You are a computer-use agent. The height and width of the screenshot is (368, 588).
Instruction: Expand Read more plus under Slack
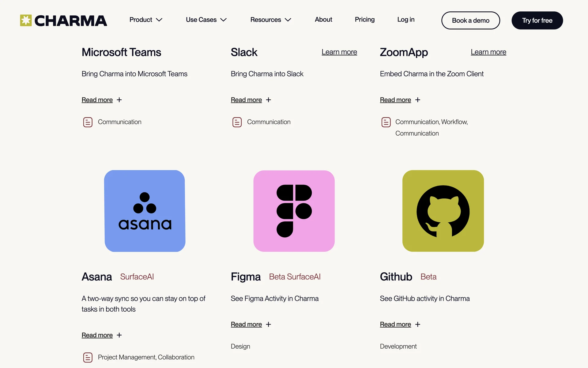268,100
